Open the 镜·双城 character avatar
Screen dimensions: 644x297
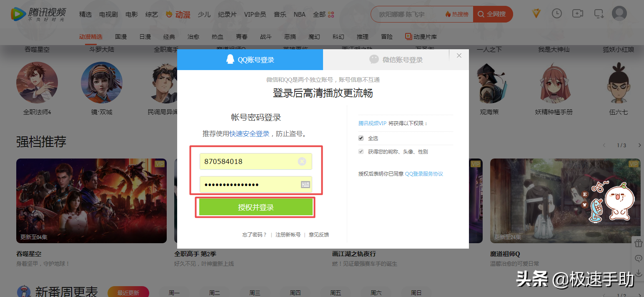click(102, 83)
